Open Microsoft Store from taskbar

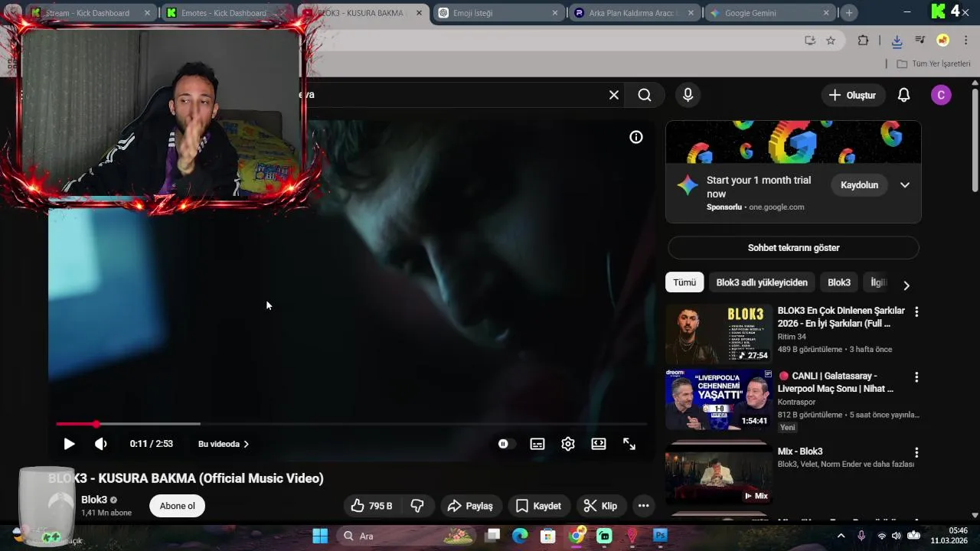[x=547, y=536]
